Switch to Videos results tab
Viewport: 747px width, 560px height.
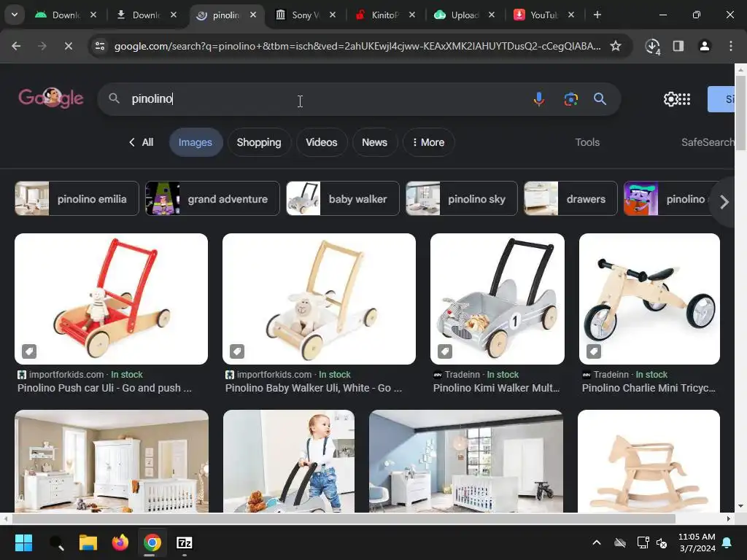pyautogui.click(x=322, y=142)
